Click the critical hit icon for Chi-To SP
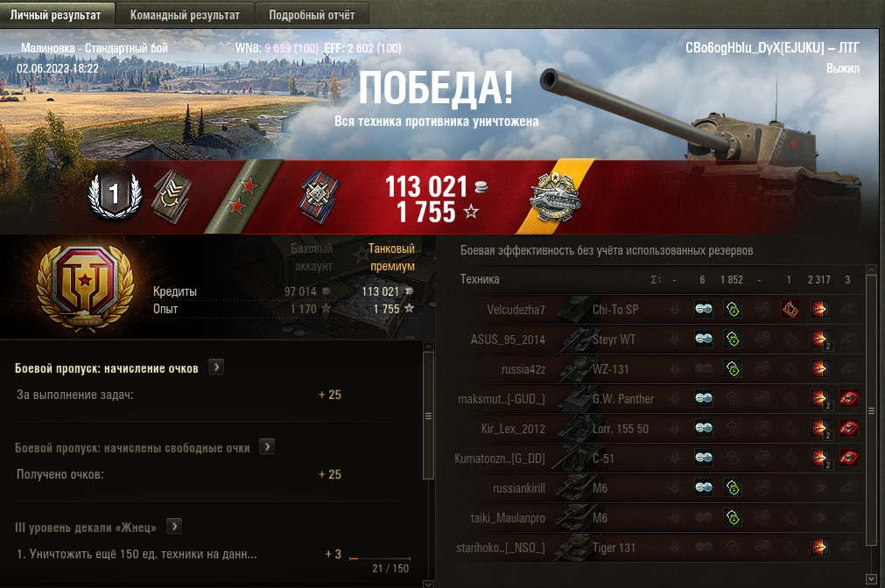This screenshot has height=588, width=885. coord(790,309)
